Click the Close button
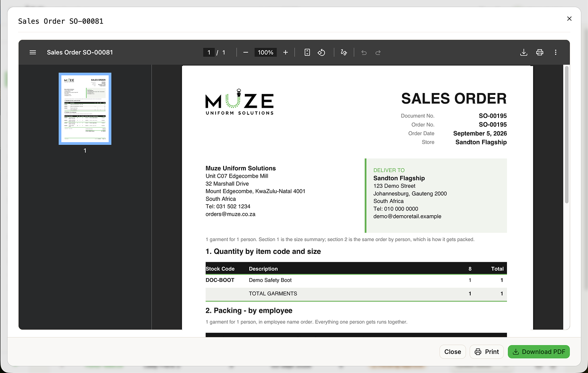This screenshot has height=373, width=588. tap(453, 352)
